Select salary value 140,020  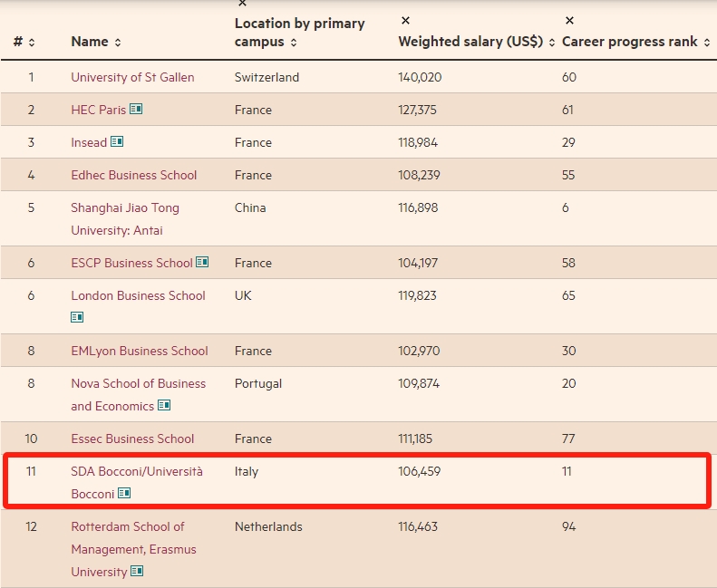coord(420,77)
